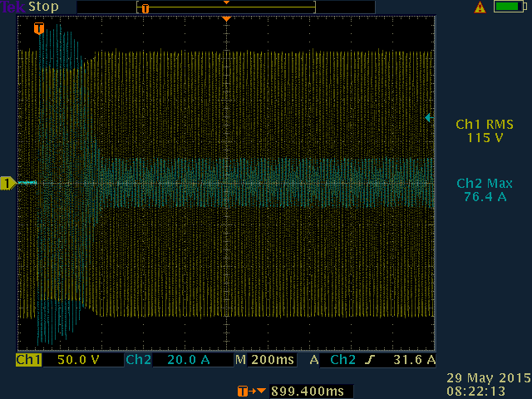
Task: Click the 29 May 2015 date
Action: click(489, 378)
